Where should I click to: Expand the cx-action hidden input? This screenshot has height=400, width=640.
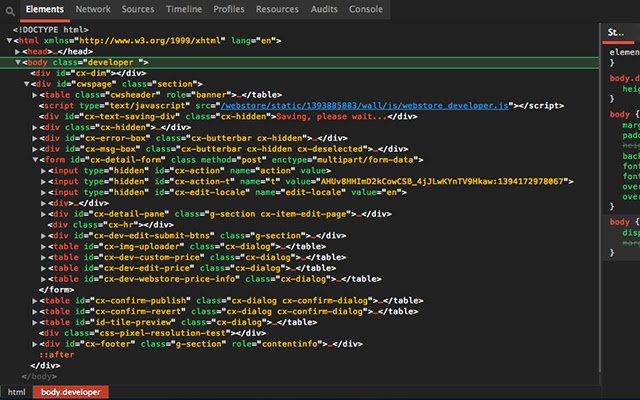(x=44, y=171)
